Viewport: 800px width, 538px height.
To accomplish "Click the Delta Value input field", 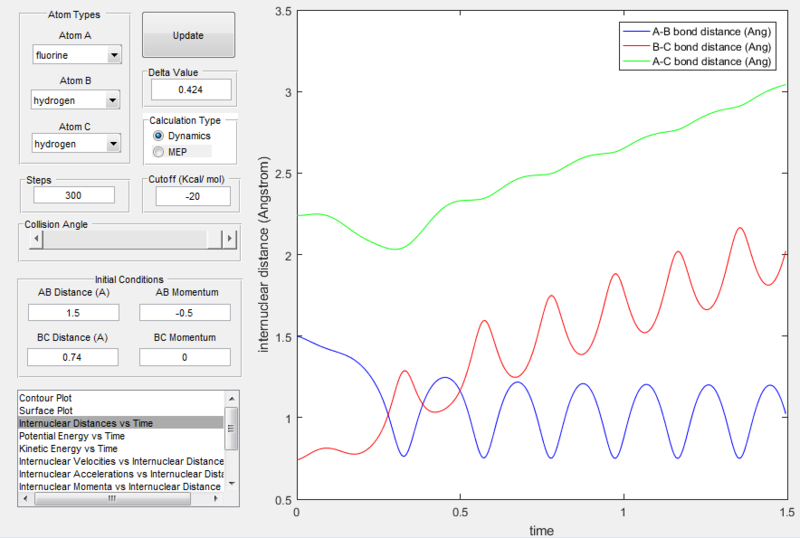I will pyautogui.click(x=191, y=89).
